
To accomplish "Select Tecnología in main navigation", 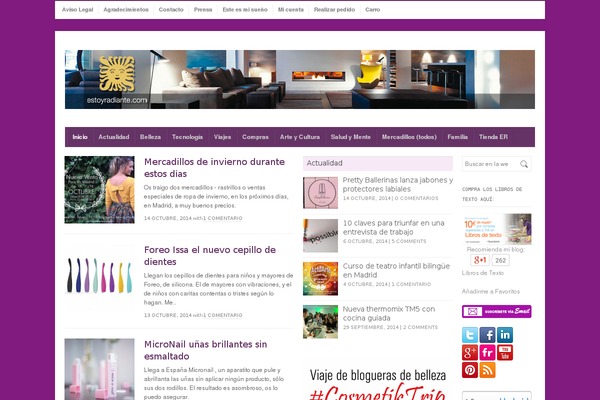I will 187,137.
